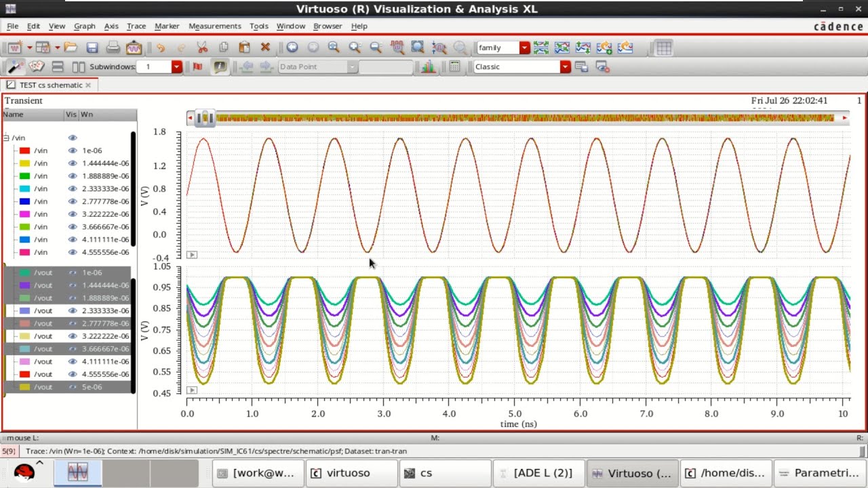This screenshot has height=488, width=868.
Task: Click the zoom range slider handle above graph
Action: click(205, 118)
